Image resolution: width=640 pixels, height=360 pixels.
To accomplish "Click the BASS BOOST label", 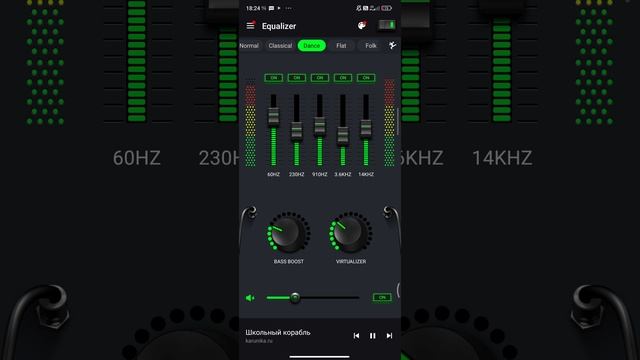I will (289, 262).
